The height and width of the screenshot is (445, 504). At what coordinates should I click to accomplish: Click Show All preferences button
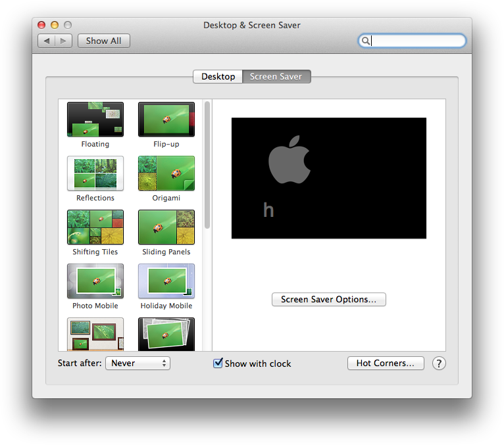point(103,41)
